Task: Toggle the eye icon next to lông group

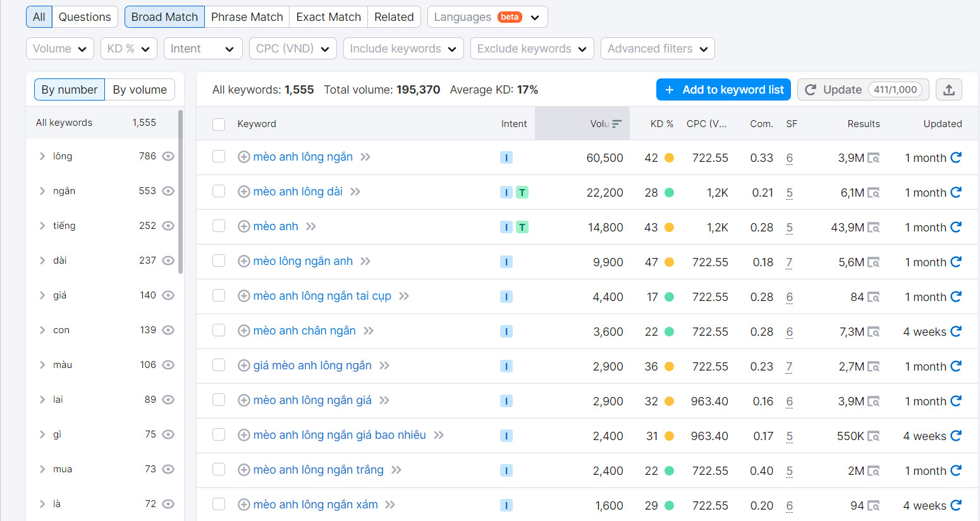Action: (168, 156)
